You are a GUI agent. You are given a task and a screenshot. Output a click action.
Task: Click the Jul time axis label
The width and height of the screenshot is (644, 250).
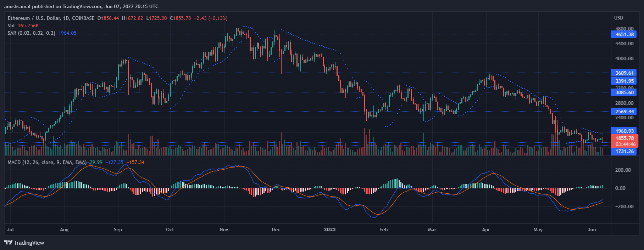pyautogui.click(x=10, y=229)
